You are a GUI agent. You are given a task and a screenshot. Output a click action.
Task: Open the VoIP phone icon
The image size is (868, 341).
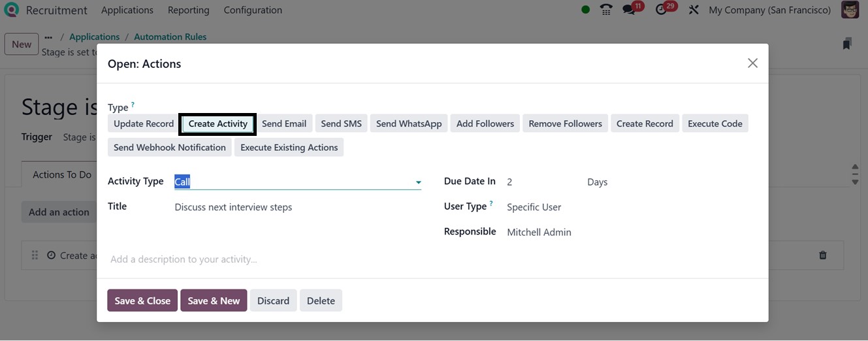click(x=606, y=10)
